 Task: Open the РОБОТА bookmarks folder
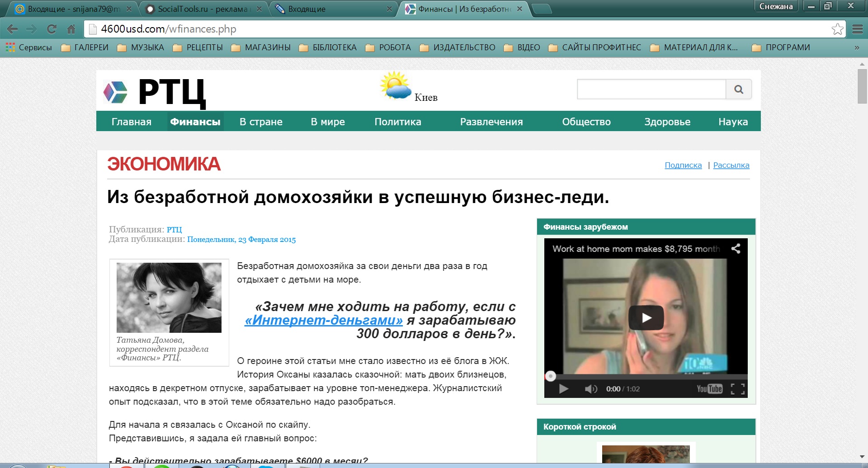388,47
